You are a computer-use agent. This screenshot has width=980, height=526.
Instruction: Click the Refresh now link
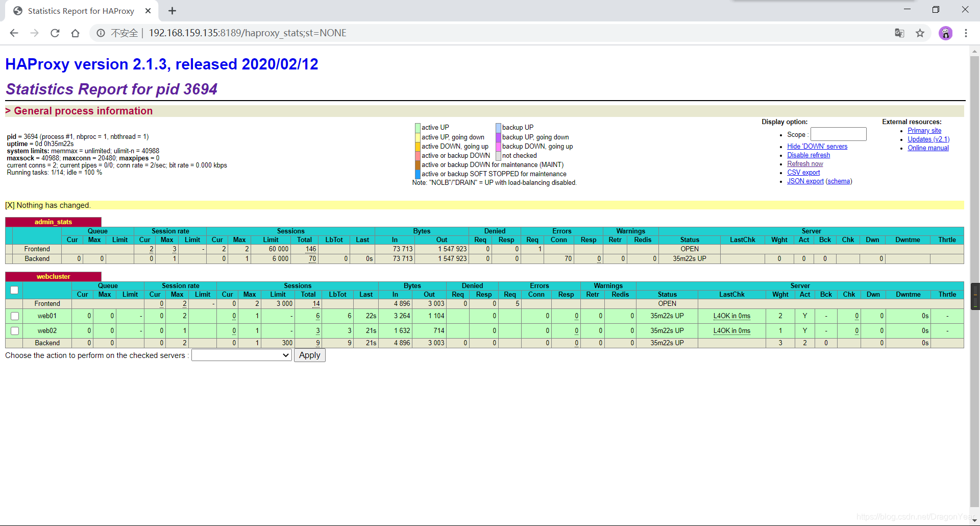pos(805,164)
